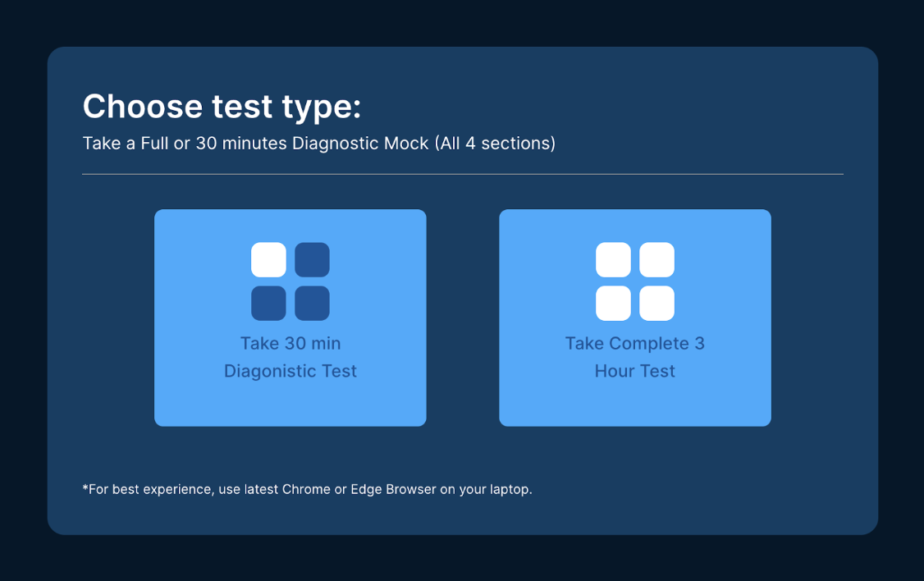
Task: Click the one-quarter grid icon on the 30 min card
Action: click(x=290, y=281)
